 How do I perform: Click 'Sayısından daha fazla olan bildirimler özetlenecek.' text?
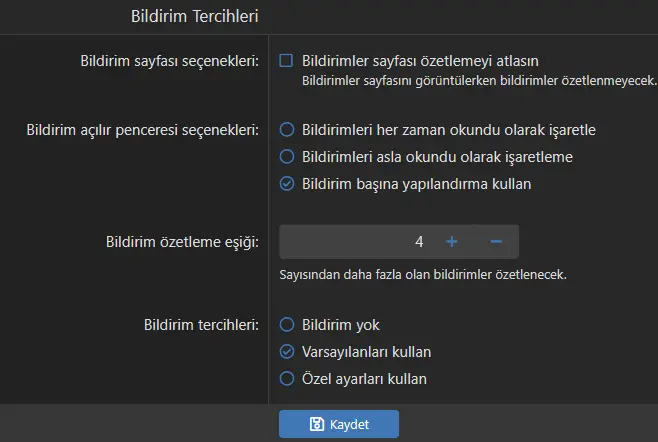[423, 275]
